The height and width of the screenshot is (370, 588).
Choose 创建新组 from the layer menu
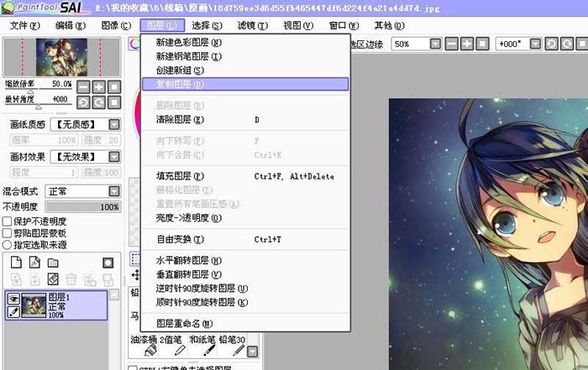pos(245,70)
